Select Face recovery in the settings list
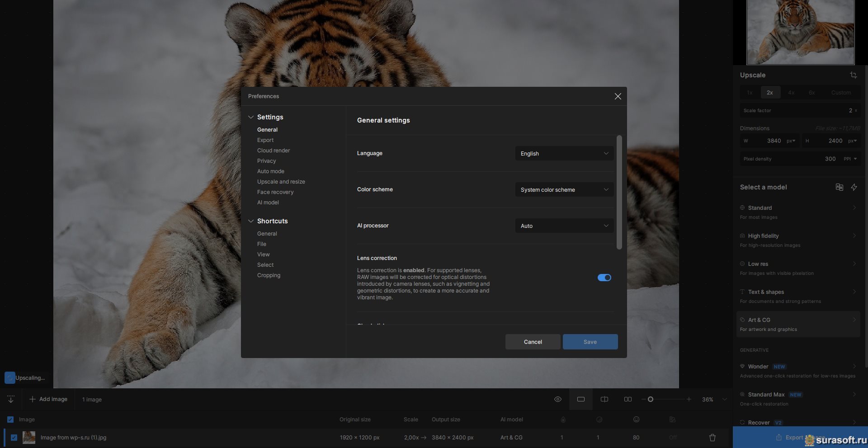Screen dimensions: 868x448 275,192
